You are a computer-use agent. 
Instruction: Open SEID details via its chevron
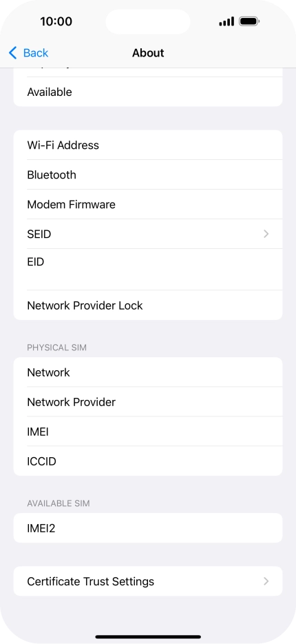pyautogui.click(x=266, y=234)
